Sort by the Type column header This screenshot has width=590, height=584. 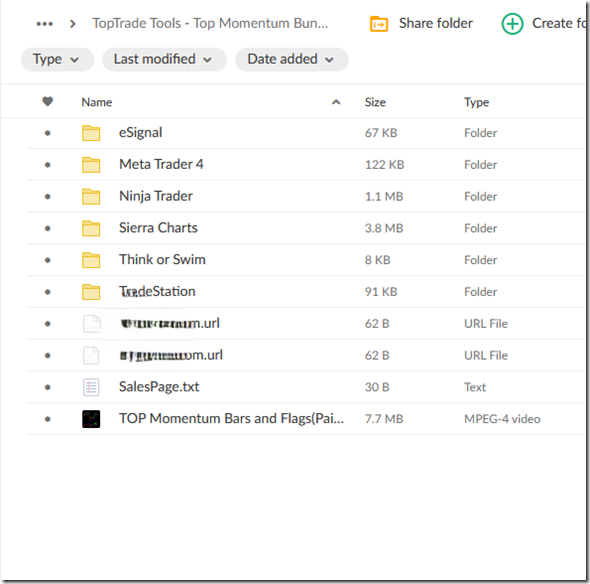[x=476, y=102]
